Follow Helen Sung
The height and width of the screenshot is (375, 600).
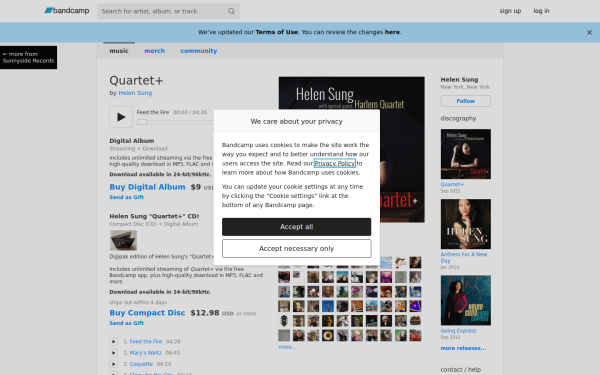pyautogui.click(x=466, y=101)
